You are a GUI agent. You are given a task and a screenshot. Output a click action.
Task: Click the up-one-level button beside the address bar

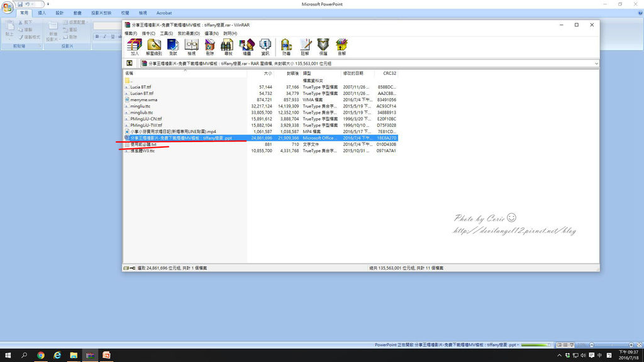pos(130,63)
